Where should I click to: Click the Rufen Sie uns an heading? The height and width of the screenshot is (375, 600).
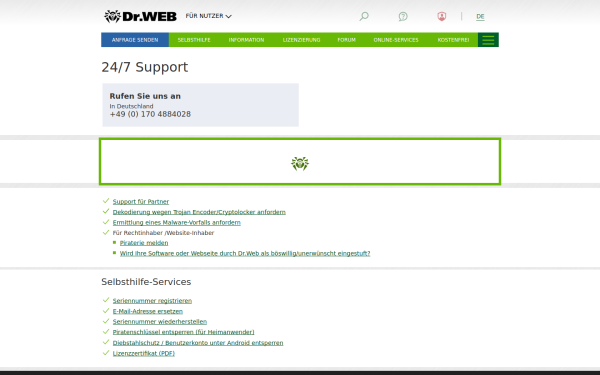tap(145, 96)
